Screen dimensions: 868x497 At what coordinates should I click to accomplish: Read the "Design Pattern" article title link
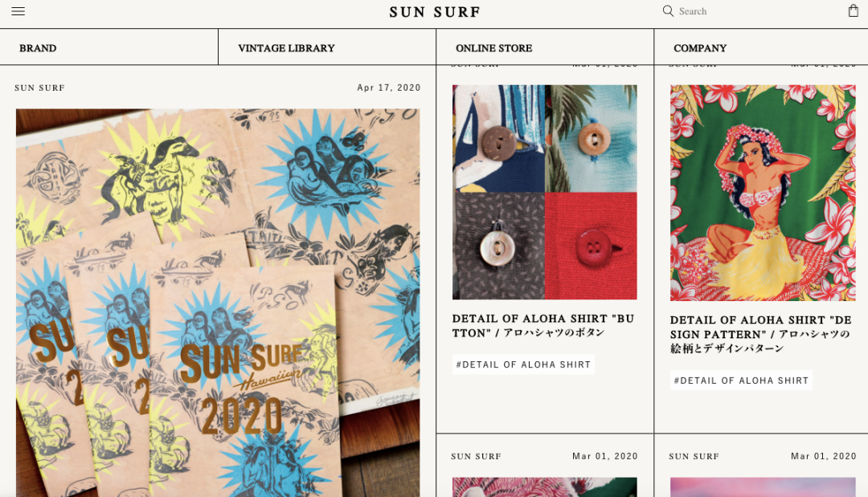click(x=760, y=334)
